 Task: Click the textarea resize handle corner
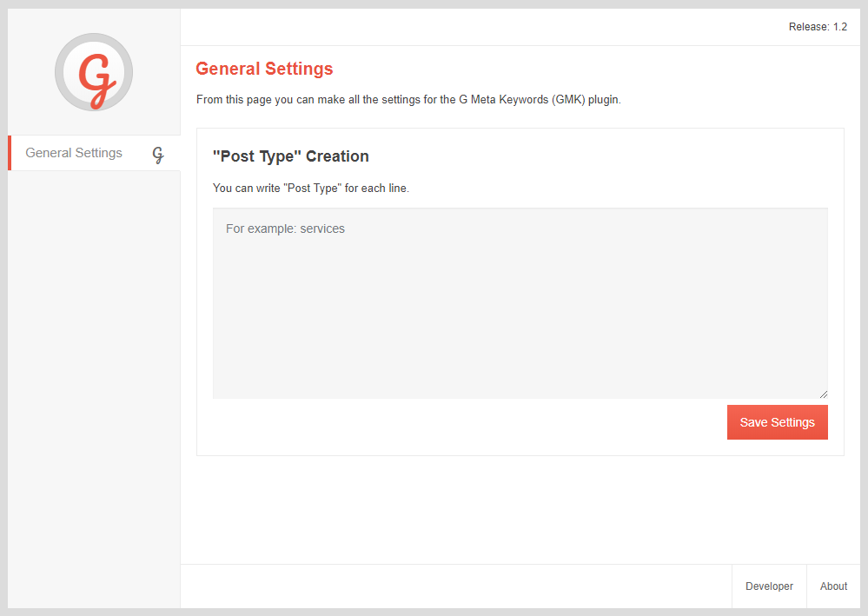coord(823,394)
